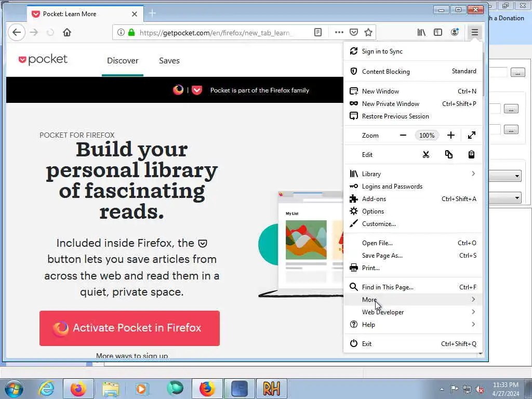The image size is (532, 399).
Task: Save page with Pocket address bar icon
Action: [354, 33]
